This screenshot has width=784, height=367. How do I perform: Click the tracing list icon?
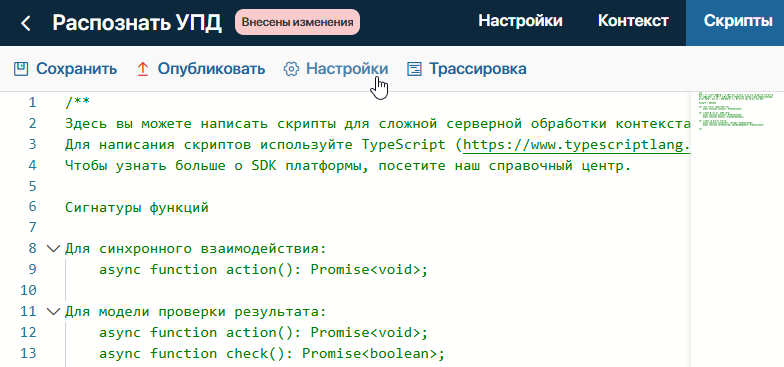pyautogui.click(x=414, y=69)
